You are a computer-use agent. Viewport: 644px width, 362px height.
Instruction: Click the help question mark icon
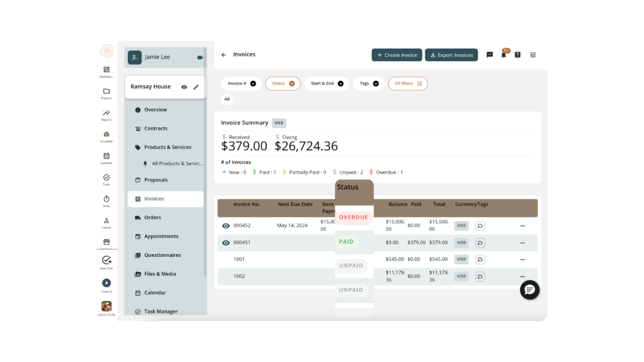point(517,55)
